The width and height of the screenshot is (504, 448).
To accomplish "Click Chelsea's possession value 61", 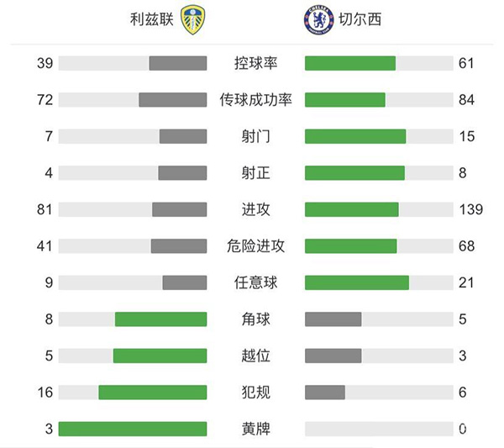I will click(x=467, y=63).
